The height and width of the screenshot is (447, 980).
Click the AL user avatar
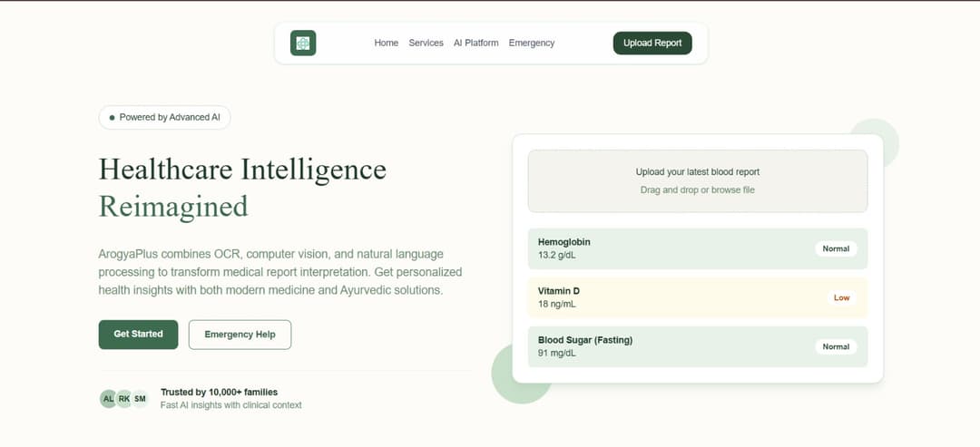(109, 399)
